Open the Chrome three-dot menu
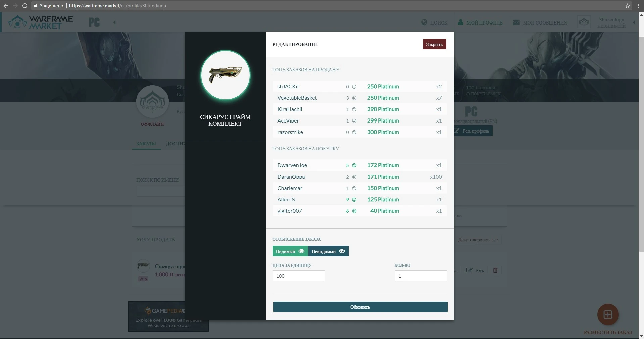Image resolution: width=644 pixels, height=339 pixels. point(638,6)
